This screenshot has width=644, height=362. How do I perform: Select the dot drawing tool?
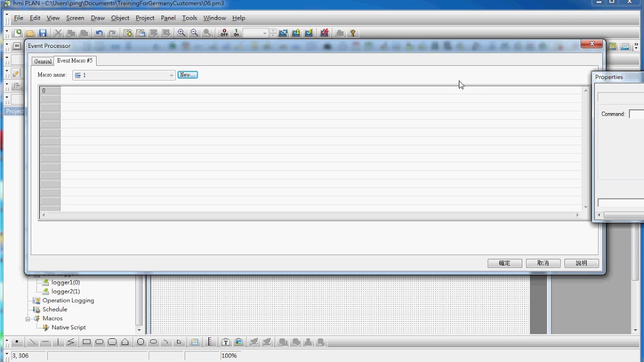[17, 342]
